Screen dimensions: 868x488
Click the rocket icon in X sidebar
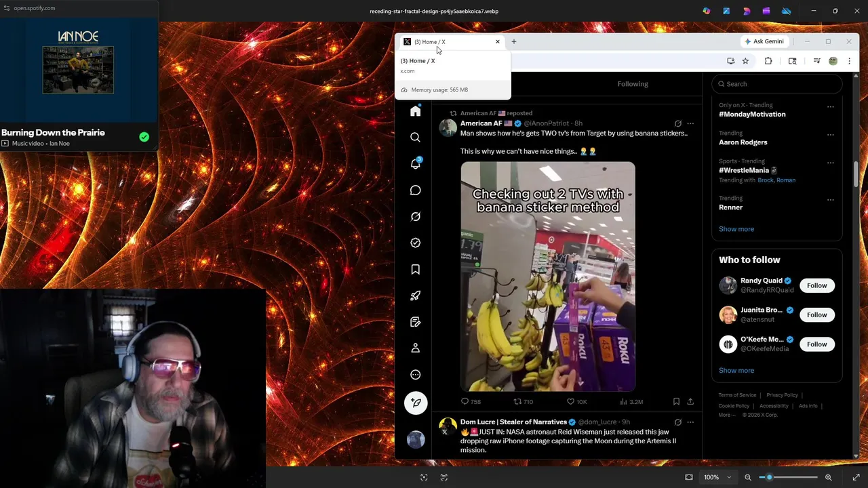[416, 296]
